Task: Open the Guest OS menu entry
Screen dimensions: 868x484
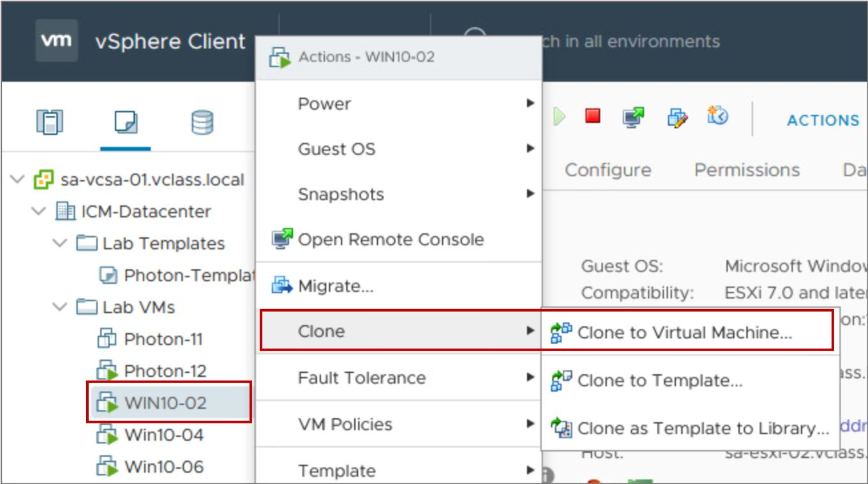Action: (399, 149)
